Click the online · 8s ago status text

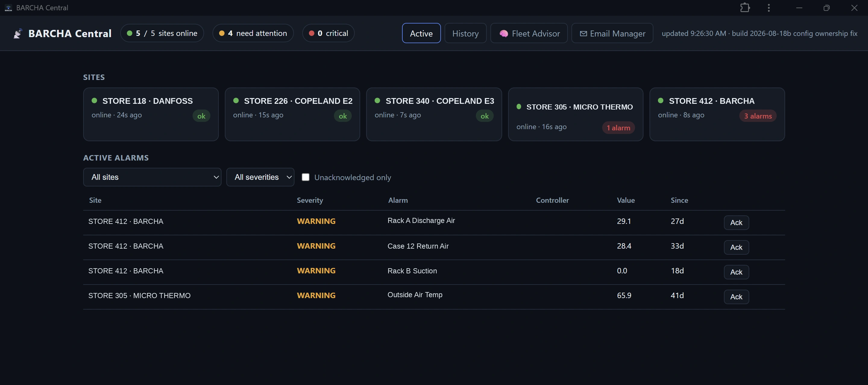pos(681,115)
